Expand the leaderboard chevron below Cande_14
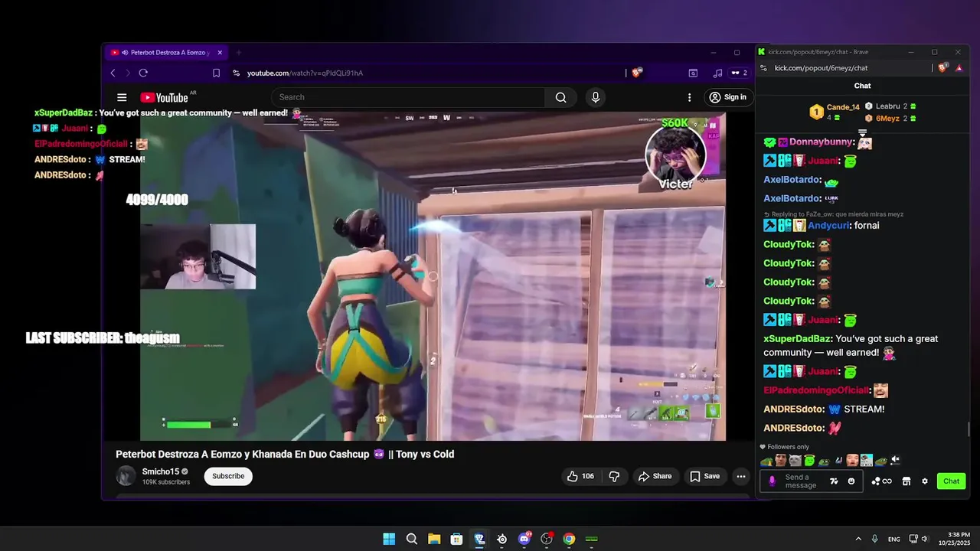 (x=862, y=133)
